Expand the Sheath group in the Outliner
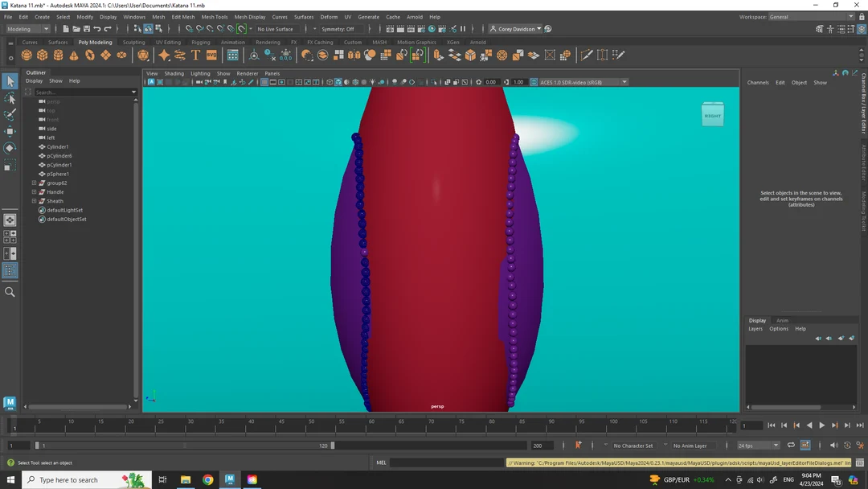 (x=32, y=200)
